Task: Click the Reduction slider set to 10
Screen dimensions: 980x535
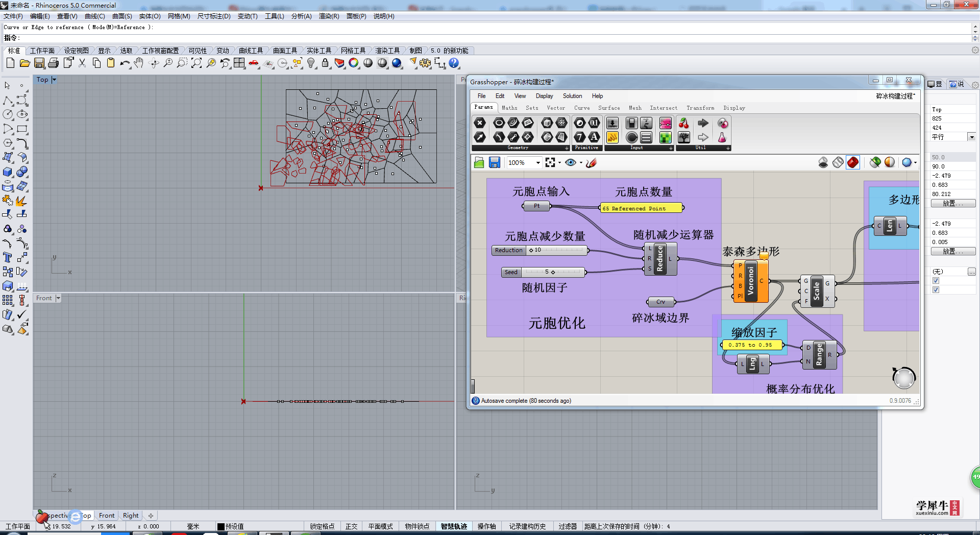Action: pyautogui.click(x=540, y=250)
